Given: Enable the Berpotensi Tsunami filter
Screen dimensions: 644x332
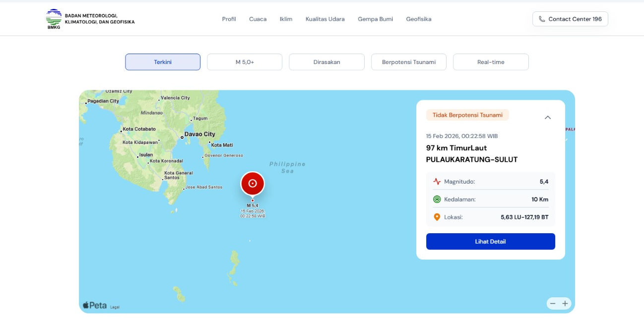Looking at the screenshot, I should (409, 62).
